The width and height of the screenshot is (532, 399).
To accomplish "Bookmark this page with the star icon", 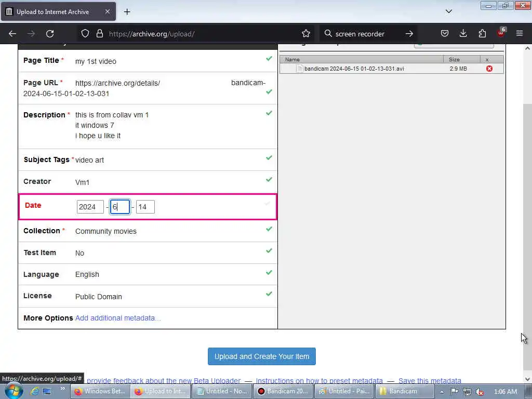I will [305, 34].
